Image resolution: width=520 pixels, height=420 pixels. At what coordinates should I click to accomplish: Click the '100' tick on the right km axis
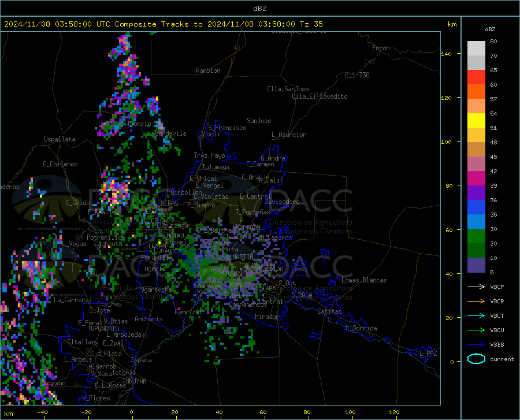(x=446, y=142)
